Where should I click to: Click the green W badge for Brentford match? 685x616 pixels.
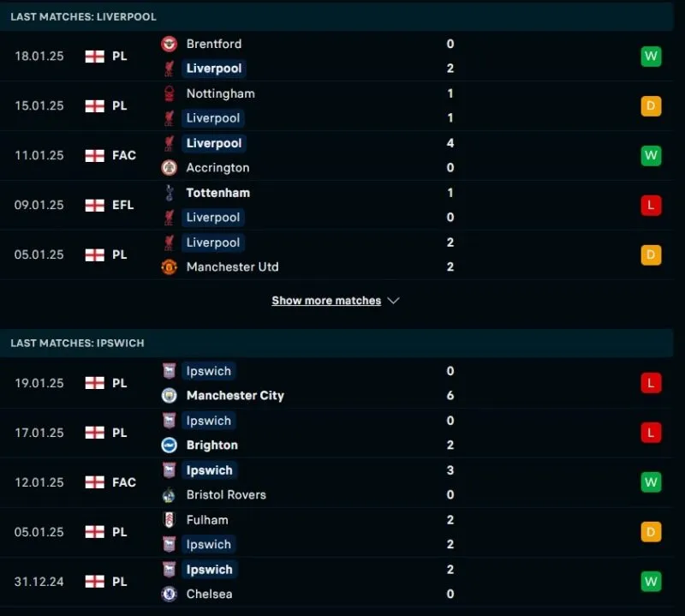point(651,56)
